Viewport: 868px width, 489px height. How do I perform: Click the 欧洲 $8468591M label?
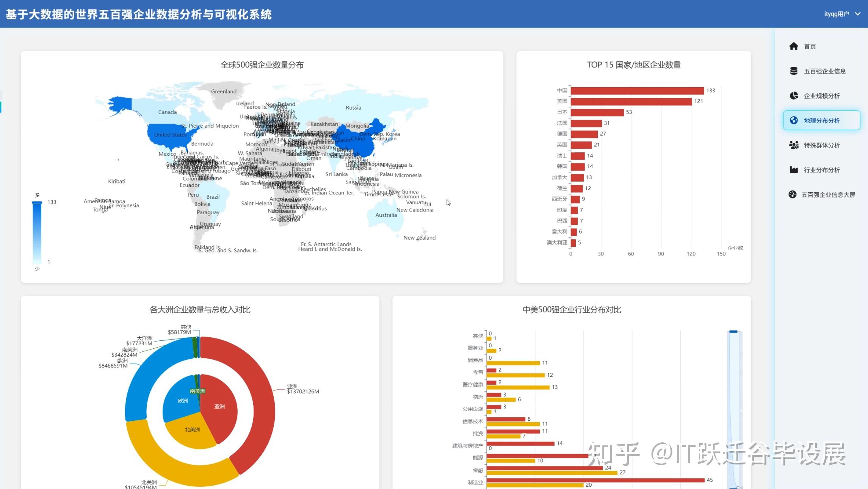pos(113,363)
